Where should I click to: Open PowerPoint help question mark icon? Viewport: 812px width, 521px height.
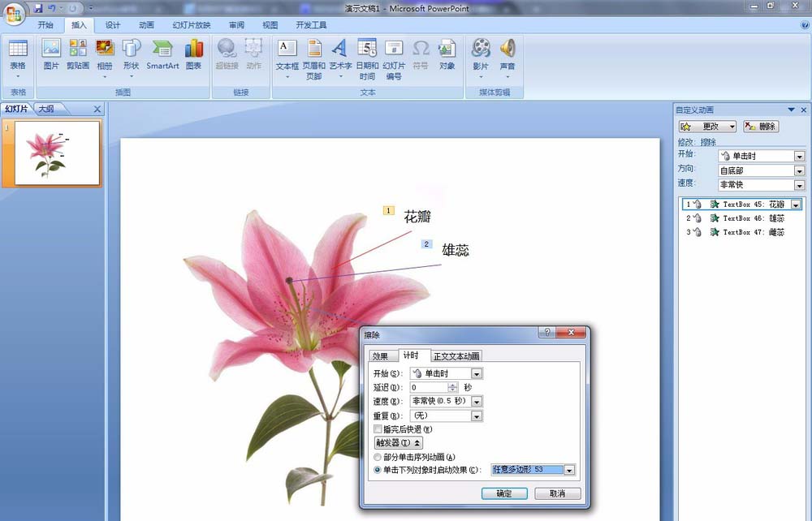(x=805, y=25)
